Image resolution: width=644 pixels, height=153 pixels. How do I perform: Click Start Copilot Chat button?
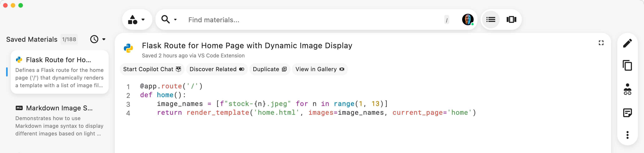[x=152, y=69]
